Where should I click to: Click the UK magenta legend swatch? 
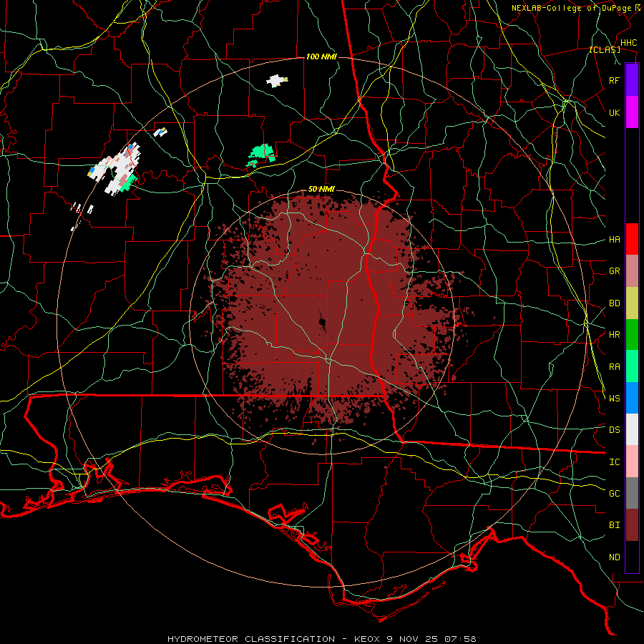pyautogui.click(x=632, y=112)
